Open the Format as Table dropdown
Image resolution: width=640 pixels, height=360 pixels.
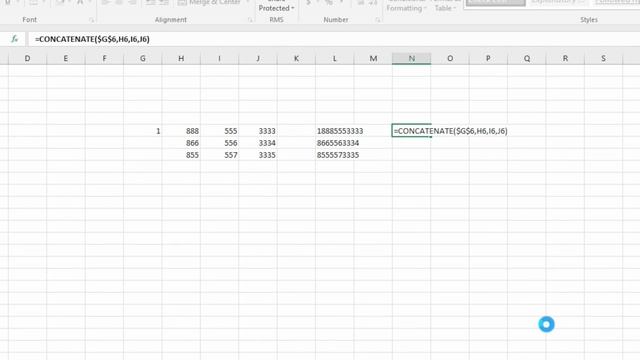point(445,6)
